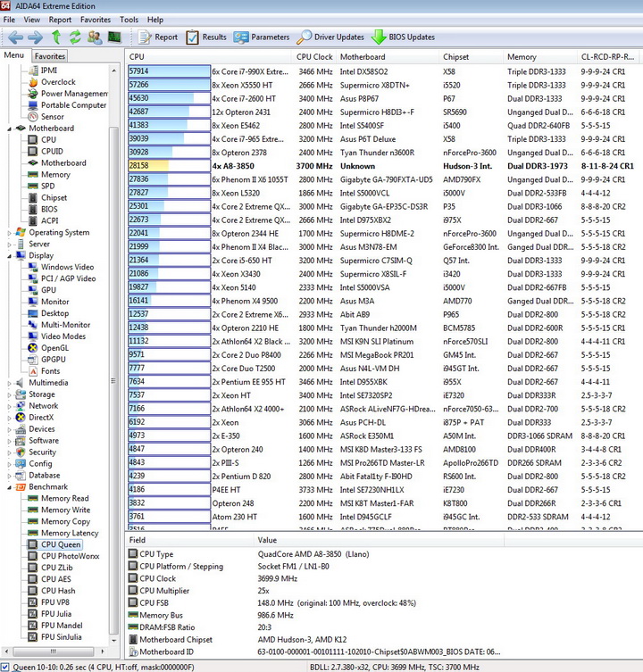Collapse the Motherboard tree node
643x672 pixels.
click(x=9, y=129)
